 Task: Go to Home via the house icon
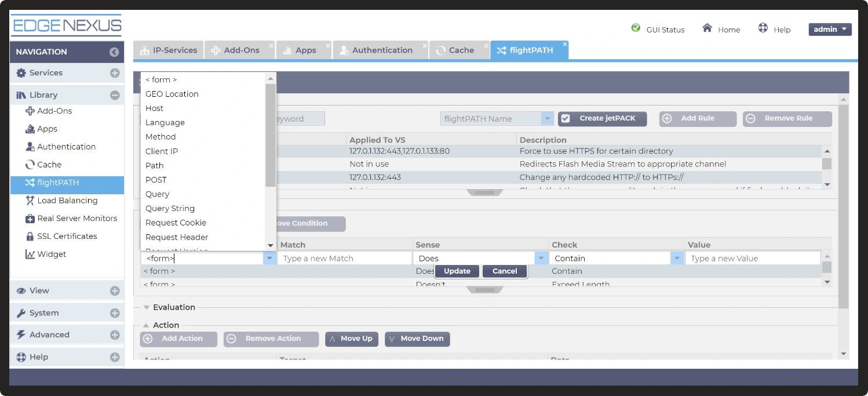coord(707,28)
